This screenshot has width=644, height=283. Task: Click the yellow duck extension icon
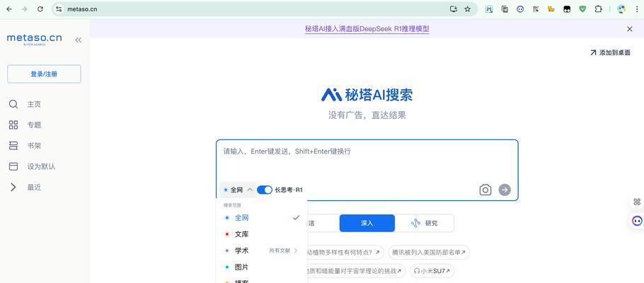coord(551,9)
